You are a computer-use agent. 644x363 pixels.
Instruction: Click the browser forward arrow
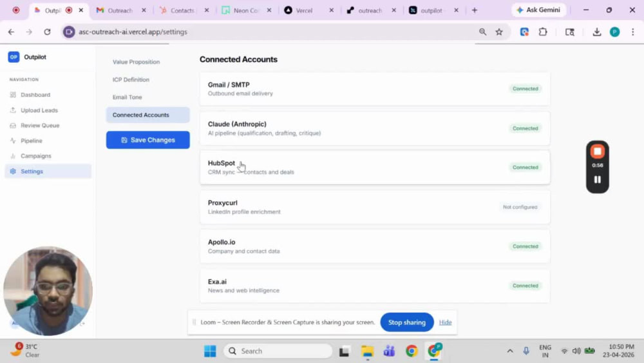pos(29,32)
